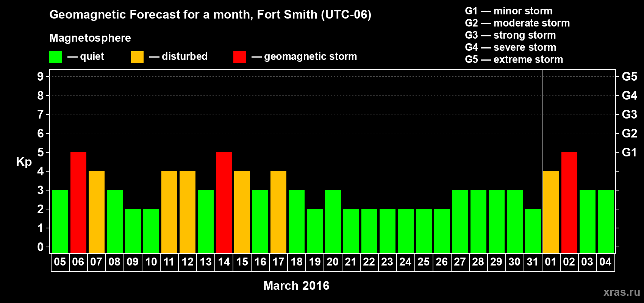This screenshot has width=644, height=303.
Task: Click the green bar for April 04
Action: click(606, 221)
